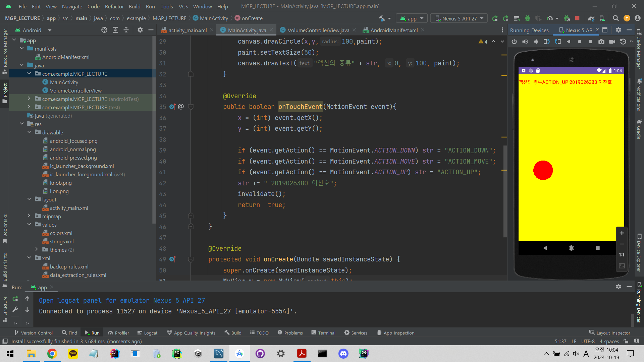Click the Debug app bug icon
Screen dimensions: 644x362
528,18
